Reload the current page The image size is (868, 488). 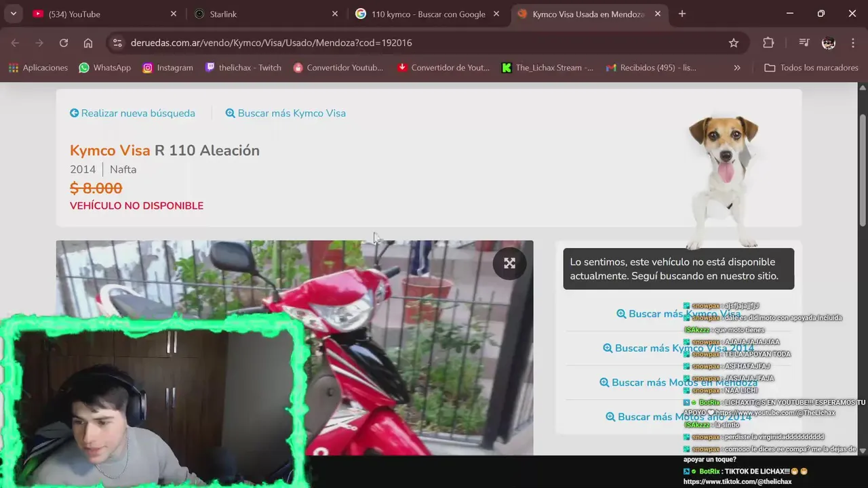pyautogui.click(x=64, y=43)
